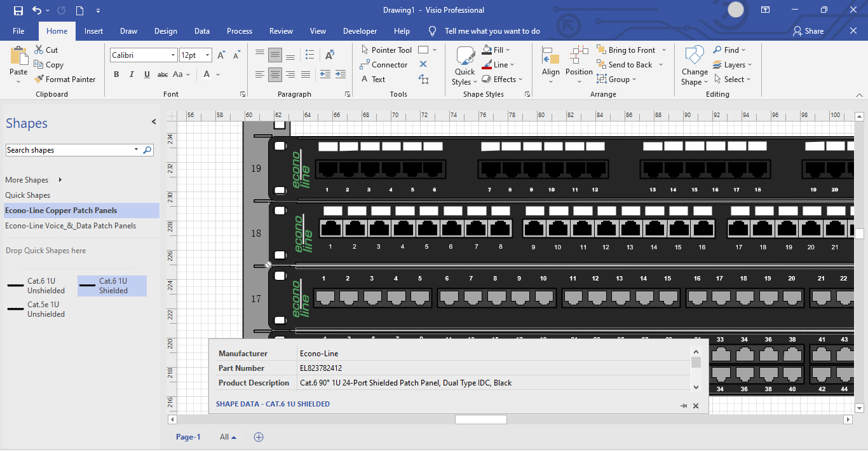Screen dimensions: 868x451
Task: Pin the Shape Data window
Action: 684,406
